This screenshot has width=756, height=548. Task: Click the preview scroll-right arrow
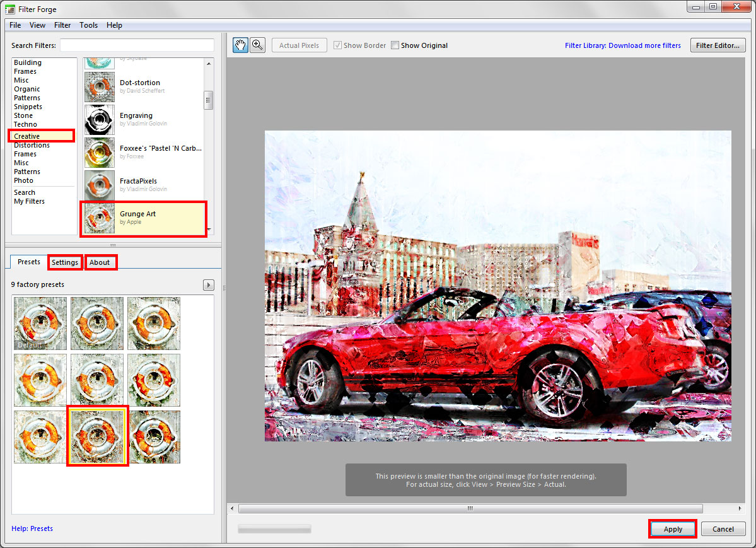740,508
